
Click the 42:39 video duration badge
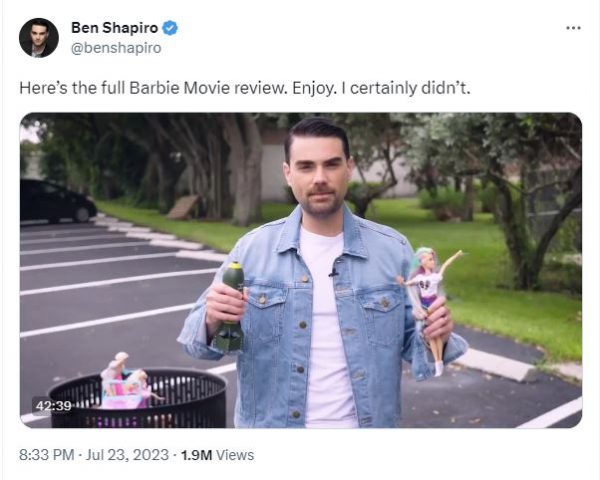(53, 406)
